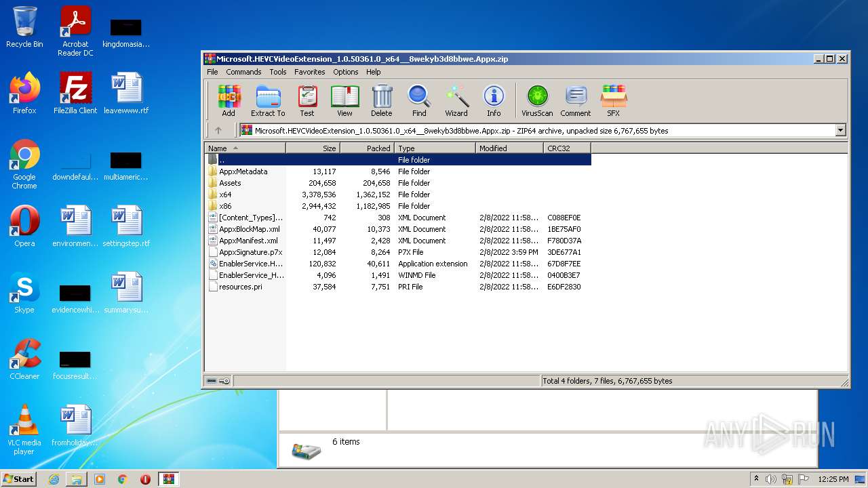Select AppxSignature.p7x file

(398, 252)
